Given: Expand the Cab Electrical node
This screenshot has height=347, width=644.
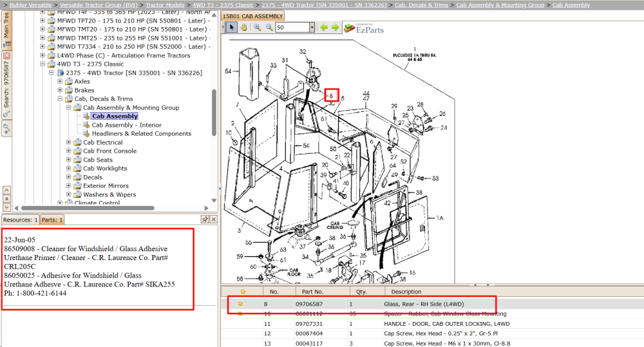Looking at the screenshot, I should click(x=69, y=142).
